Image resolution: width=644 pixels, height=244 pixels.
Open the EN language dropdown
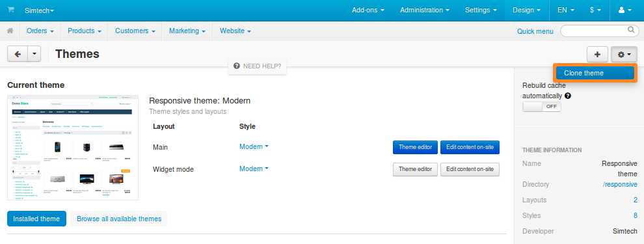pyautogui.click(x=565, y=10)
